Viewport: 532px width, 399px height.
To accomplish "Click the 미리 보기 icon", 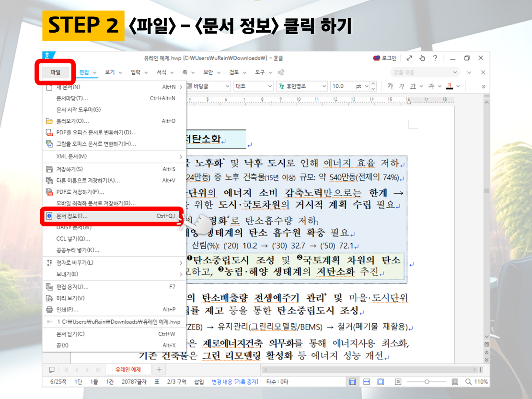I will pyautogui.click(x=49, y=298).
